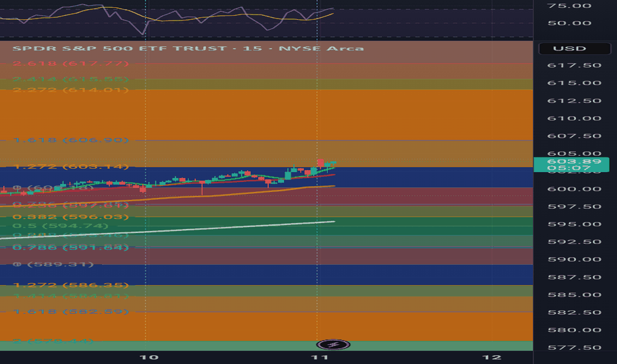
Task: Click the 1.618 (606.90) Fibonacci label
Action: pyautogui.click(x=71, y=140)
